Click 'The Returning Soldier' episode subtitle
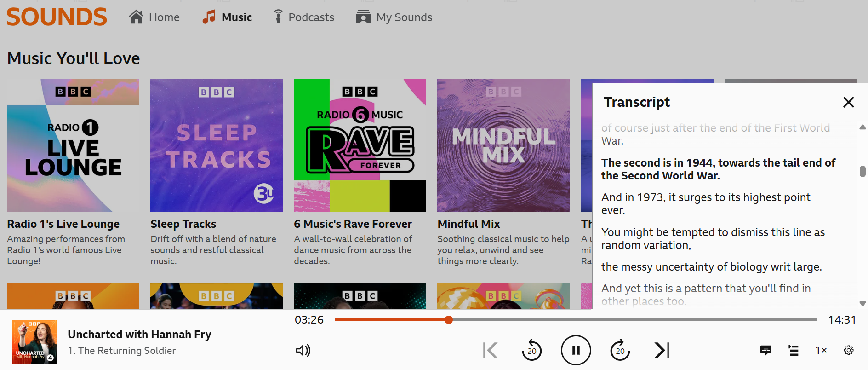 (122, 351)
